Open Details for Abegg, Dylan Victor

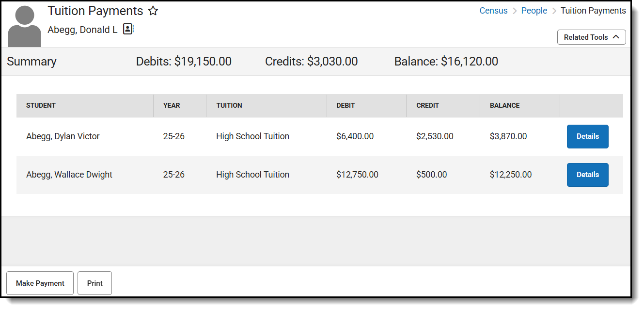coord(587,136)
